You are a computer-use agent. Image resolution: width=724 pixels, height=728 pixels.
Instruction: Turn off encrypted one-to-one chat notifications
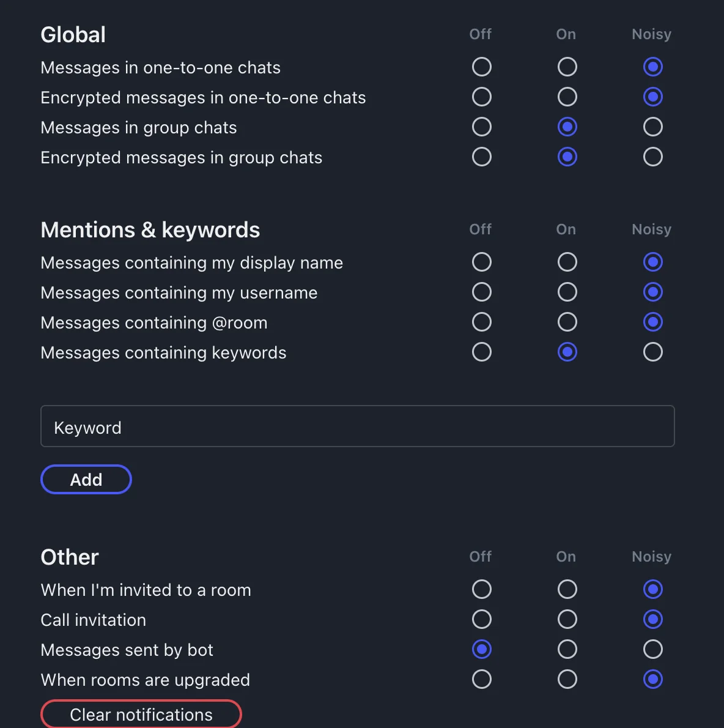[x=482, y=97]
